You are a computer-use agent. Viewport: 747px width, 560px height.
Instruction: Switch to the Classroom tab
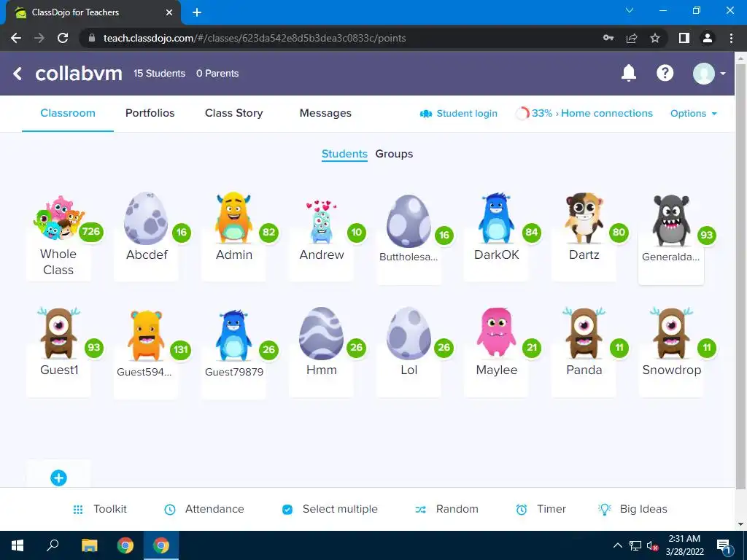[x=68, y=113]
